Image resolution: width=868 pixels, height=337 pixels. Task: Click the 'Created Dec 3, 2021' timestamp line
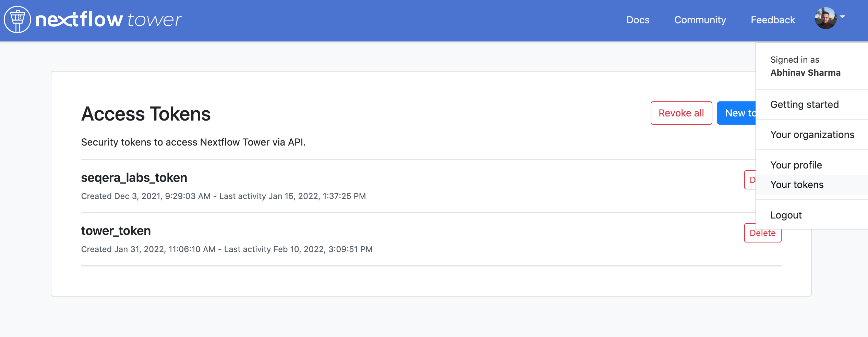(224, 196)
